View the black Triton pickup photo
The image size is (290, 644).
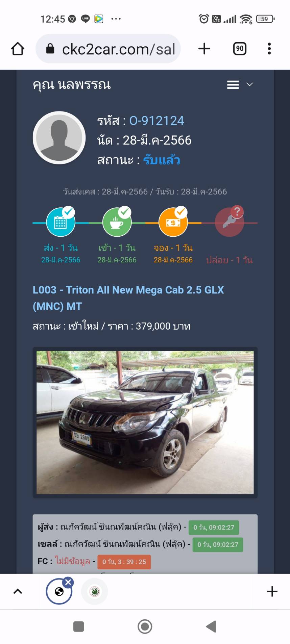[145, 422]
